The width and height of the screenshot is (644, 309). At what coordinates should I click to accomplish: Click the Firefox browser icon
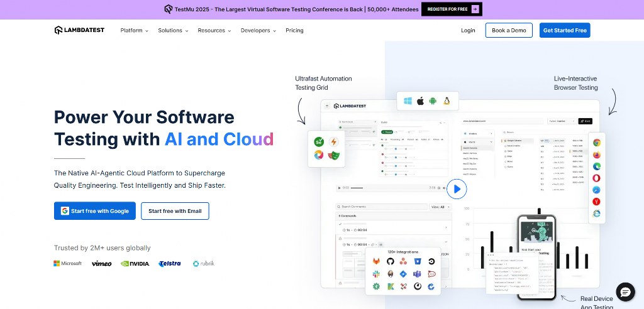pyautogui.click(x=596, y=154)
